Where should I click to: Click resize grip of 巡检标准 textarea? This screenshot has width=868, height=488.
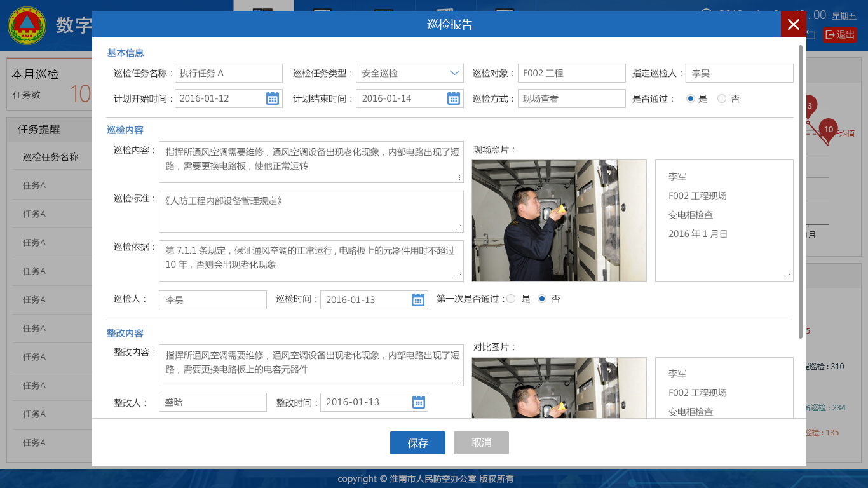tap(458, 227)
